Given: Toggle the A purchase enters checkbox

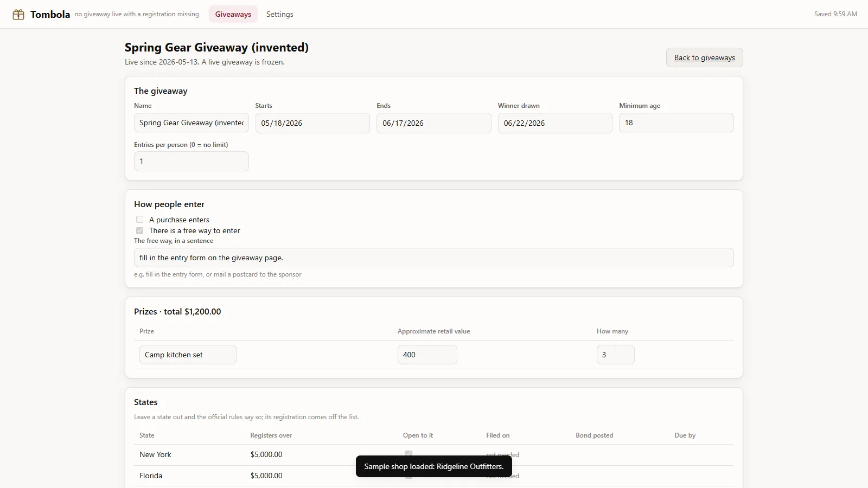Looking at the screenshot, I should click(140, 220).
